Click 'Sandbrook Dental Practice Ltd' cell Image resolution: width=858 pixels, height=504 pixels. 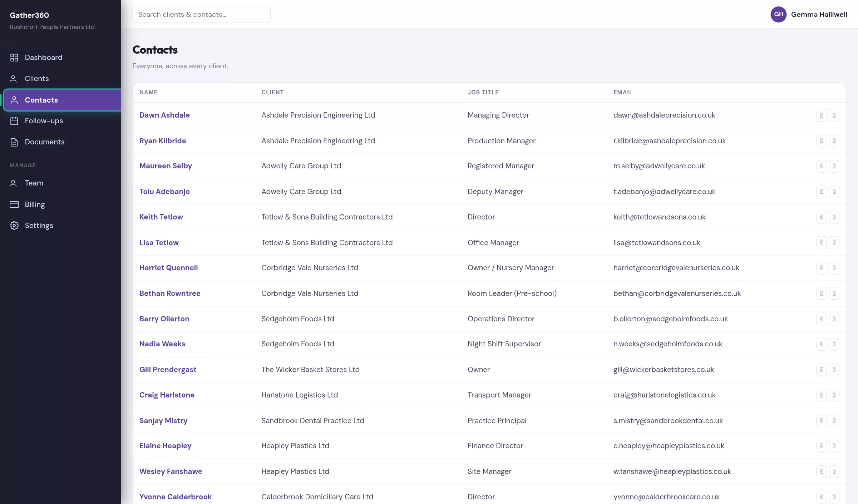tap(313, 421)
